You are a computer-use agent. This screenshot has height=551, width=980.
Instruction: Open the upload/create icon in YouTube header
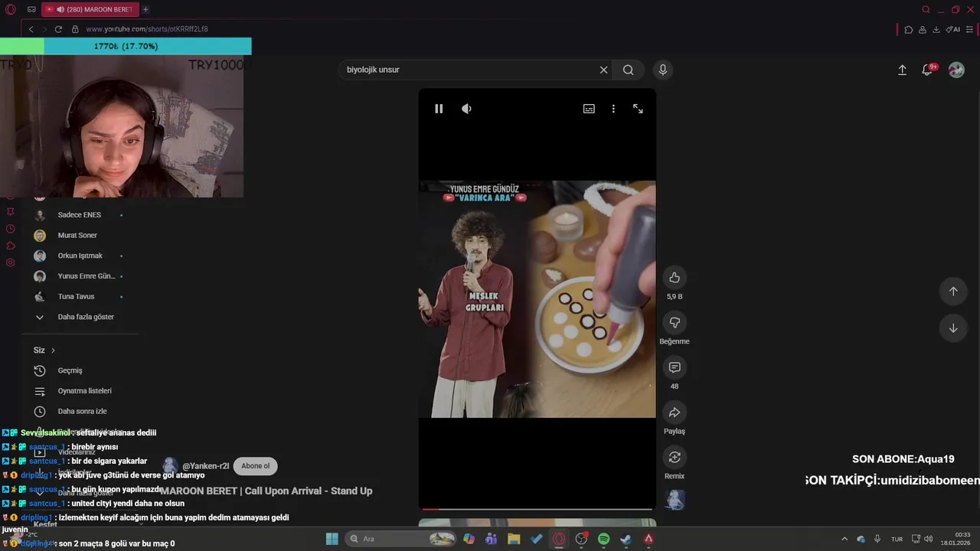coord(902,70)
